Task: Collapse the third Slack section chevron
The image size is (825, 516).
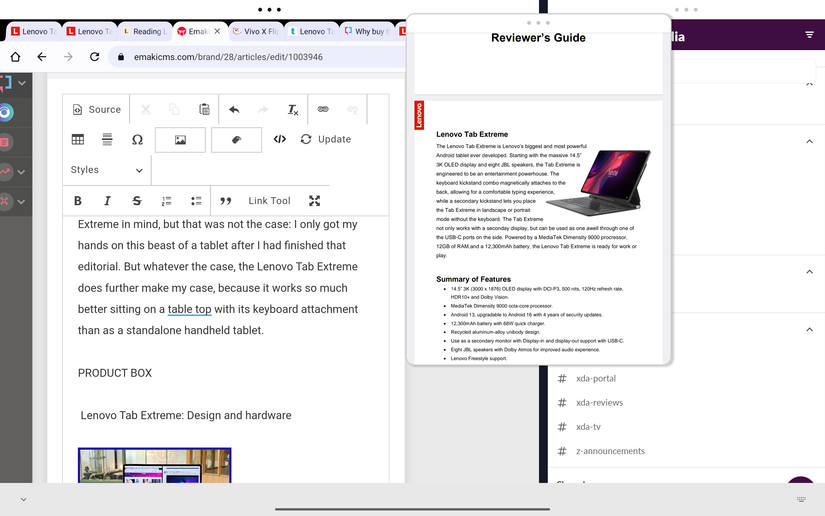Action: pos(809,272)
